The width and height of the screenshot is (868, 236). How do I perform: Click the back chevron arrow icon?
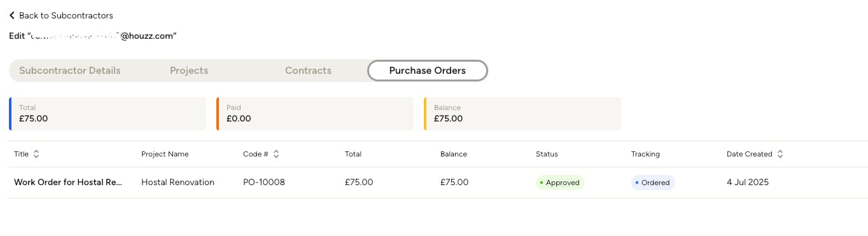tap(12, 15)
